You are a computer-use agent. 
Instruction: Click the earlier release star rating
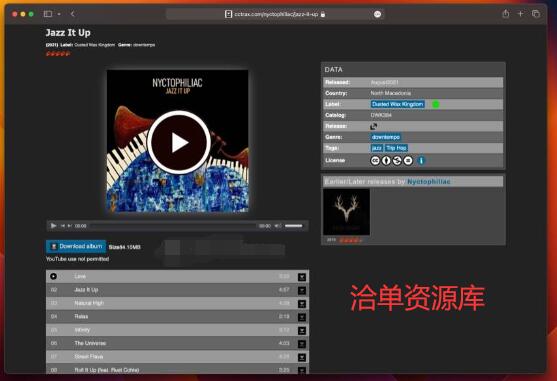point(350,240)
